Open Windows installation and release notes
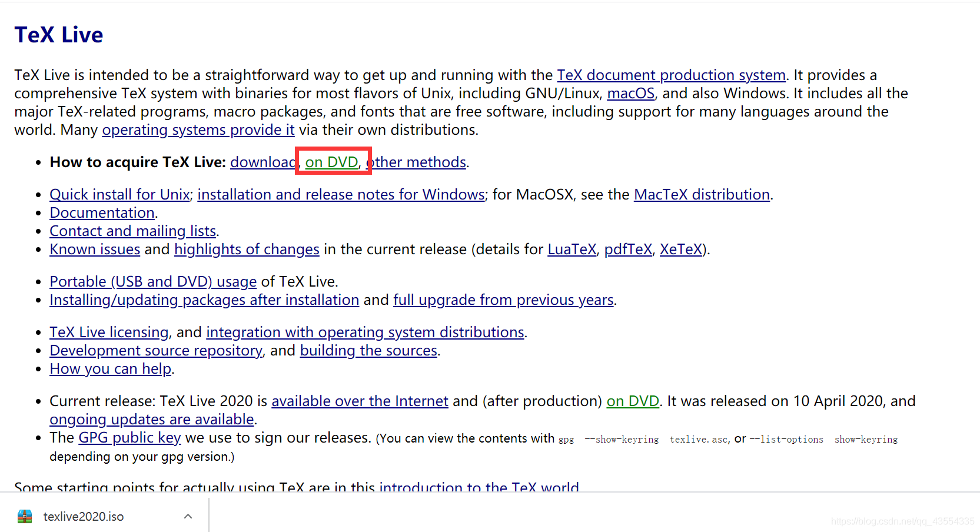Image resolution: width=980 pixels, height=532 pixels. coord(341,195)
